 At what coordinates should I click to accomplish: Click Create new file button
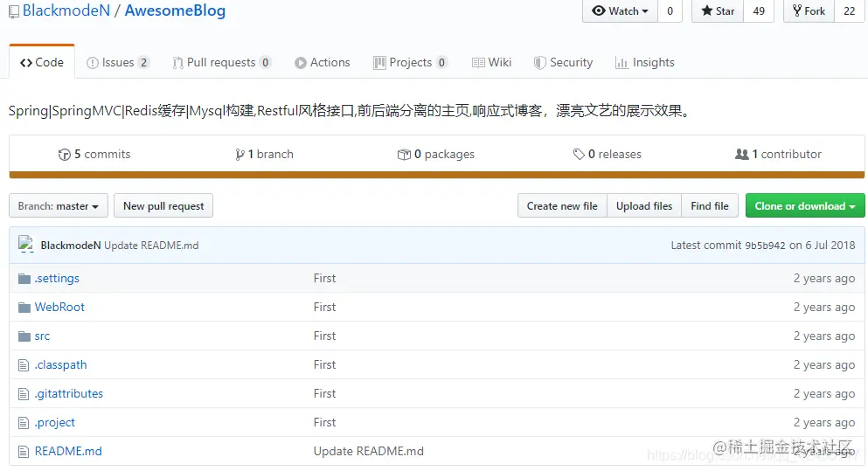(562, 206)
